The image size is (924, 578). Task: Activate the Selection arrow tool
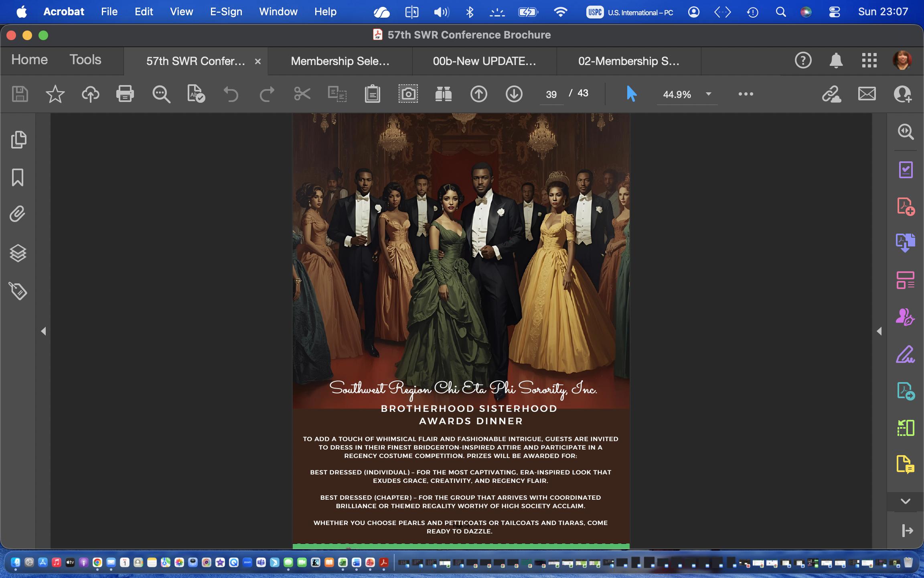click(631, 94)
